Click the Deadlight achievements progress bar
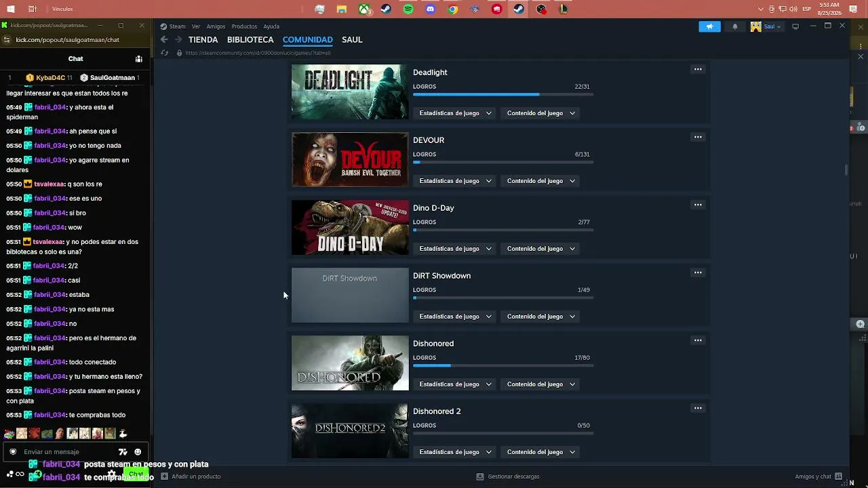 (503, 95)
